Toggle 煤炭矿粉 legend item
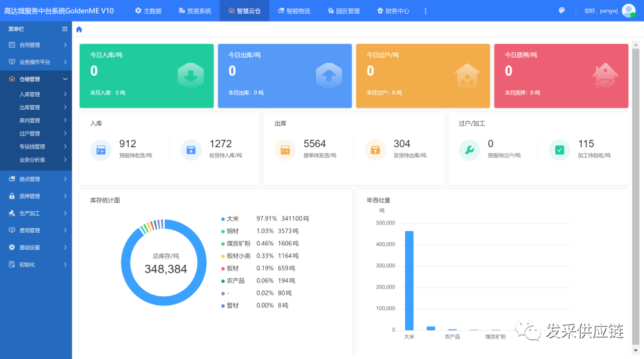This screenshot has height=359, width=644. tap(236, 243)
